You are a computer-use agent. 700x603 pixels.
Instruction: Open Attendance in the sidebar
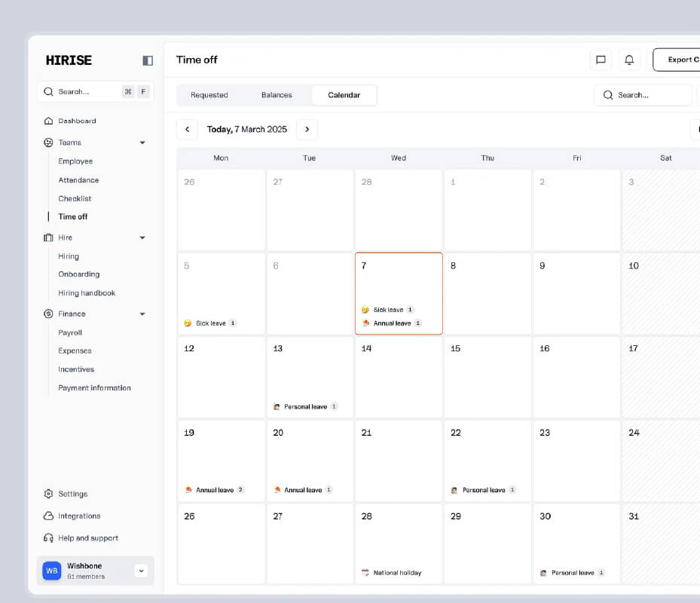click(78, 180)
